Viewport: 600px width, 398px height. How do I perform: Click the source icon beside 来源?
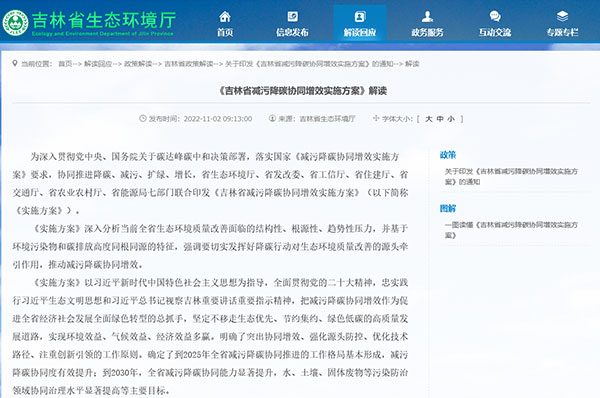272,119
